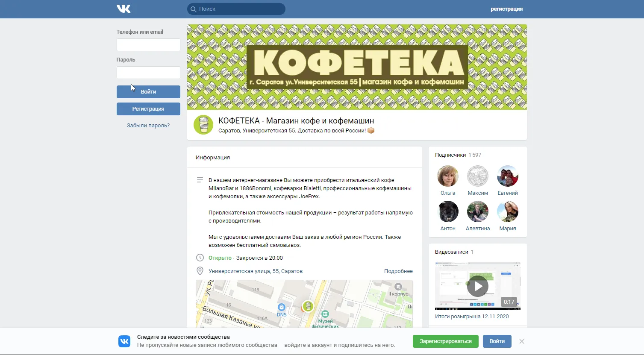The height and width of the screenshot is (355, 644).
Task: Click the VK logo in the header
Action: (x=124, y=9)
